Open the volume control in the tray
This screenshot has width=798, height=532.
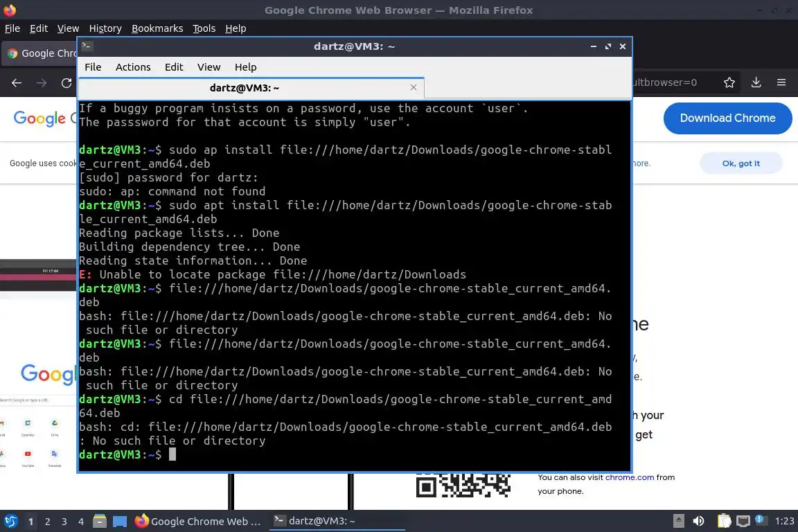[698, 521]
